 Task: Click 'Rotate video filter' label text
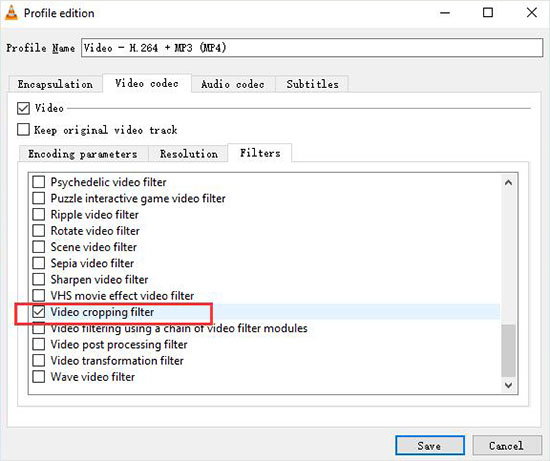pos(95,230)
